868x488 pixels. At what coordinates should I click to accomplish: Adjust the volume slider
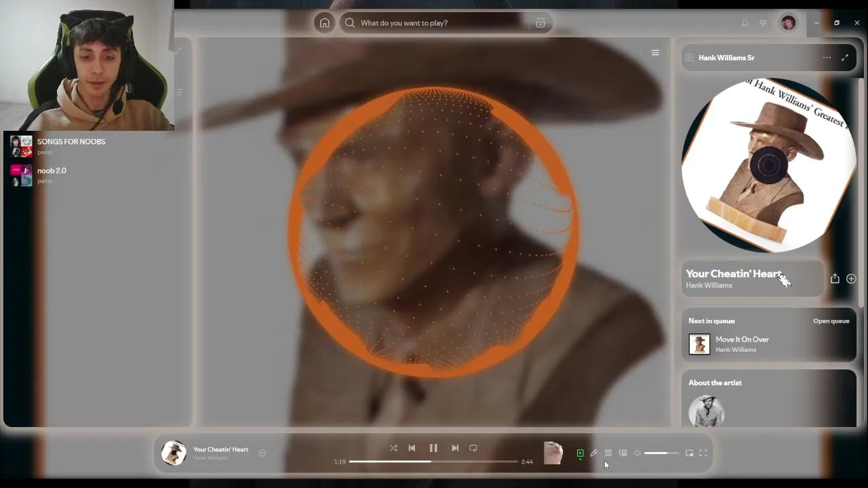(x=661, y=453)
